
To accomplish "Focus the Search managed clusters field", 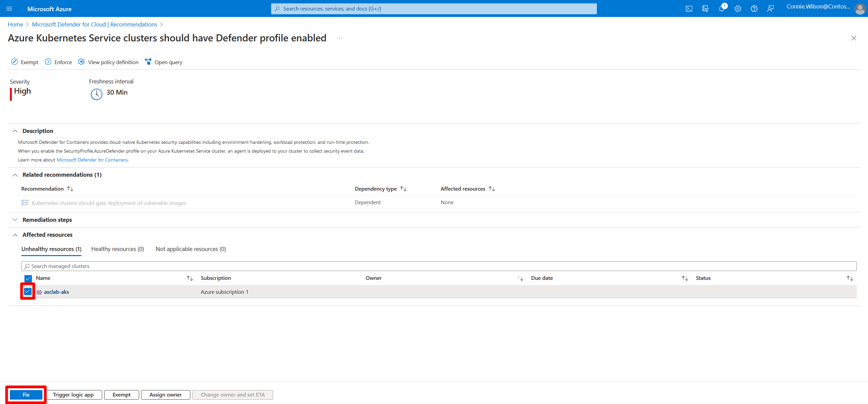I will 439,266.
